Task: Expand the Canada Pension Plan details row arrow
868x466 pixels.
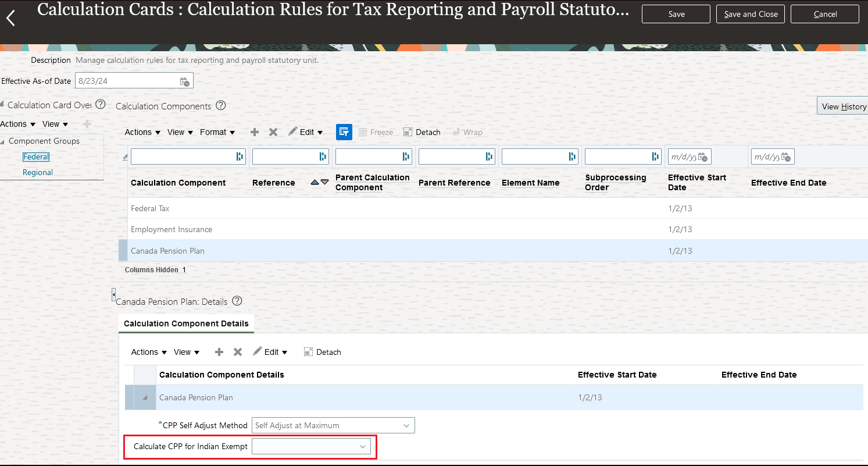Action: (143, 397)
